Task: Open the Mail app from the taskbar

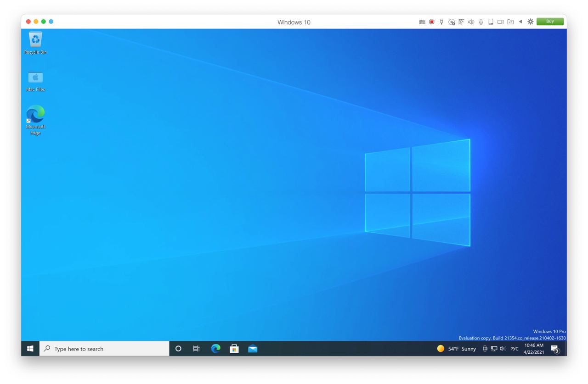Action: click(x=253, y=349)
